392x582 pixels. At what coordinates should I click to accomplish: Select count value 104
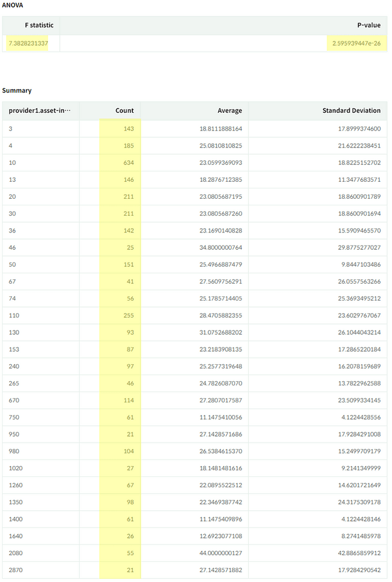point(128,451)
